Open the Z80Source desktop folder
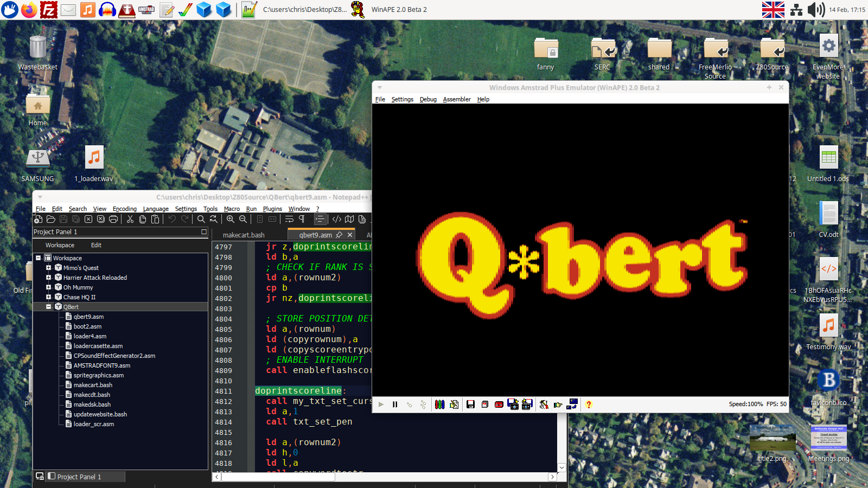The height and width of the screenshot is (488, 868). (x=773, y=54)
